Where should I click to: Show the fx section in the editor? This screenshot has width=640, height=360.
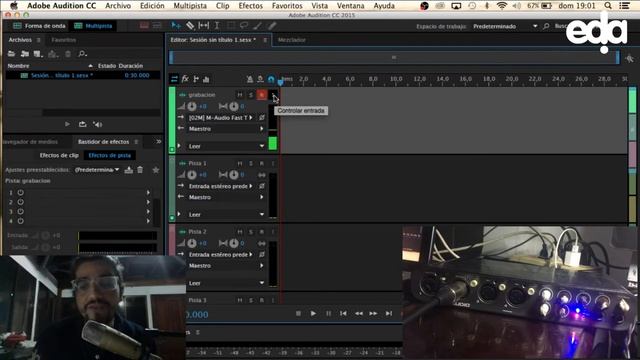pyautogui.click(x=185, y=79)
